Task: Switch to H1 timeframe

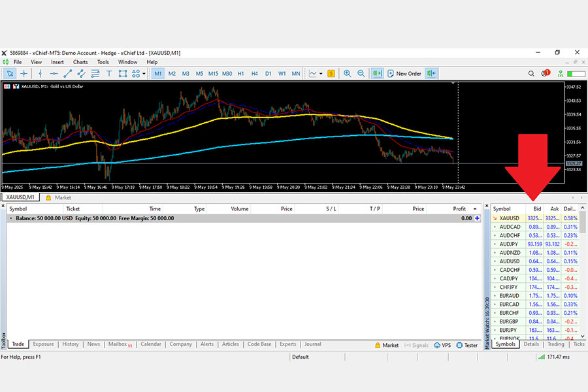Action: (x=240, y=74)
